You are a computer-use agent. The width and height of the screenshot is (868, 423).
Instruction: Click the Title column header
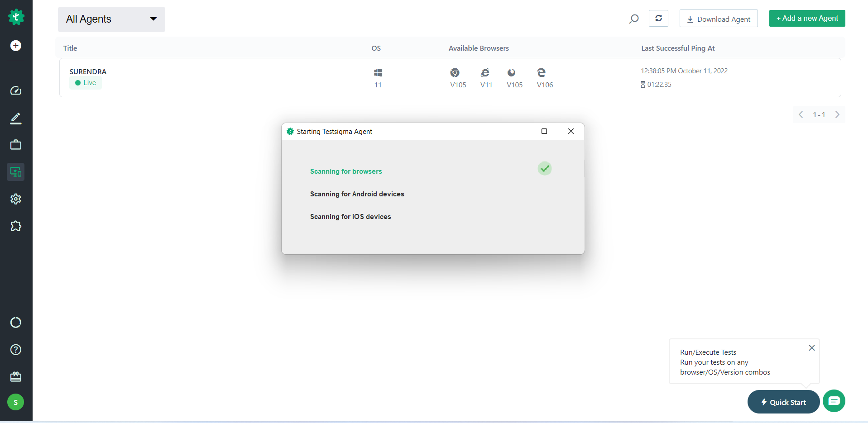(x=70, y=48)
